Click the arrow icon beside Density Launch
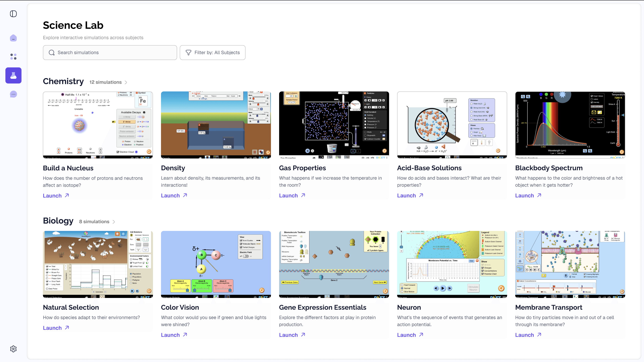This screenshot has width=644, height=362. tap(185, 195)
